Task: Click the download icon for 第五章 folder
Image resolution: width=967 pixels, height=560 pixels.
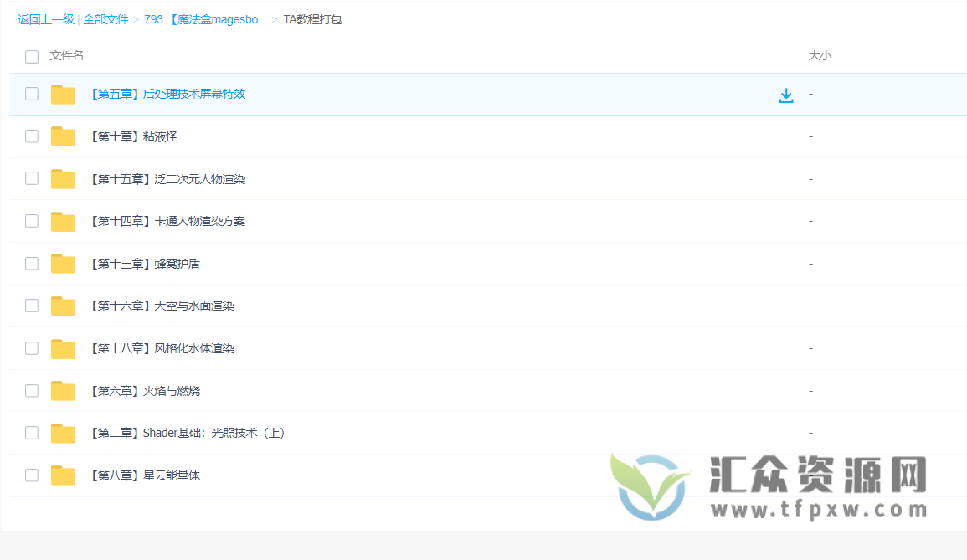Action: click(x=785, y=95)
